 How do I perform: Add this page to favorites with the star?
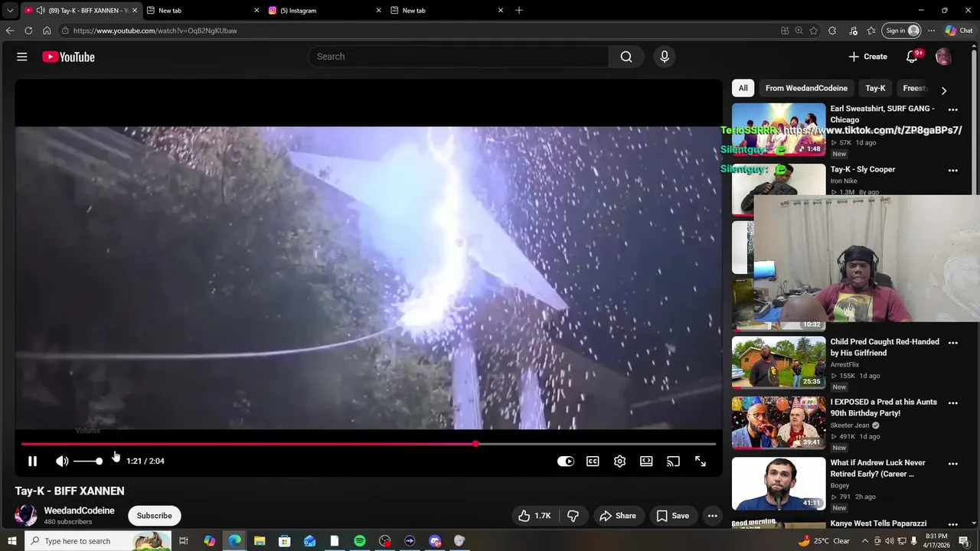click(813, 31)
